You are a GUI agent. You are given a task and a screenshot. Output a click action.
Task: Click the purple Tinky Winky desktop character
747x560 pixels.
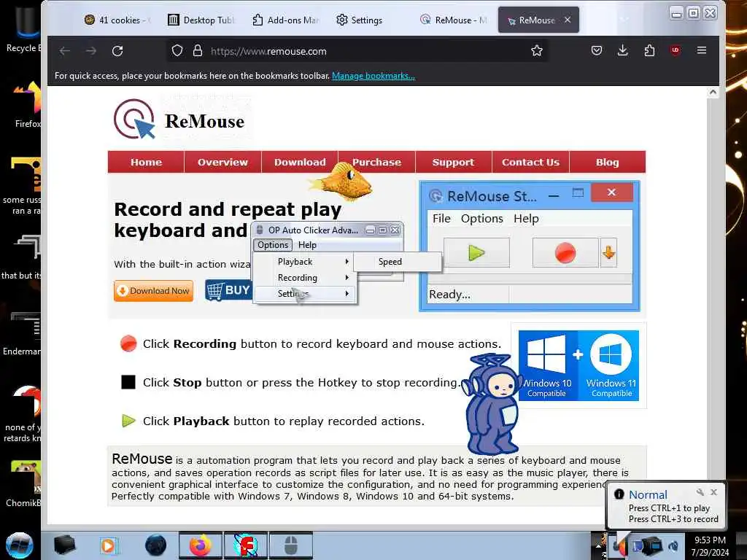tap(491, 405)
